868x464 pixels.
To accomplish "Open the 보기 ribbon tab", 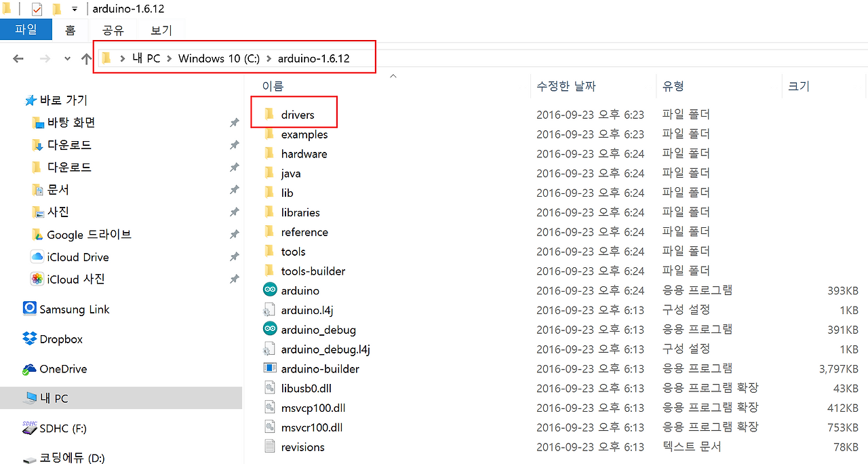I will (x=161, y=30).
